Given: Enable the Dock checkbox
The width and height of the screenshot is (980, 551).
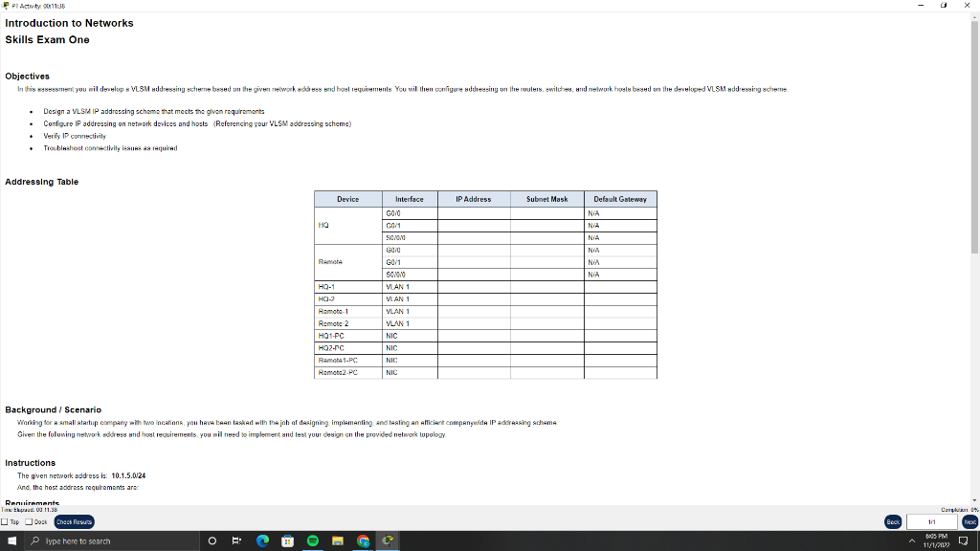Looking at the screenshot, I should click(x=29, y=522).
